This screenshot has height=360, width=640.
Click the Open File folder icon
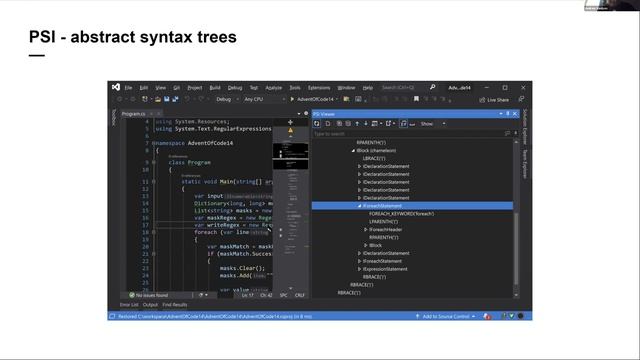pyautogui.click(x=158, y=99)
